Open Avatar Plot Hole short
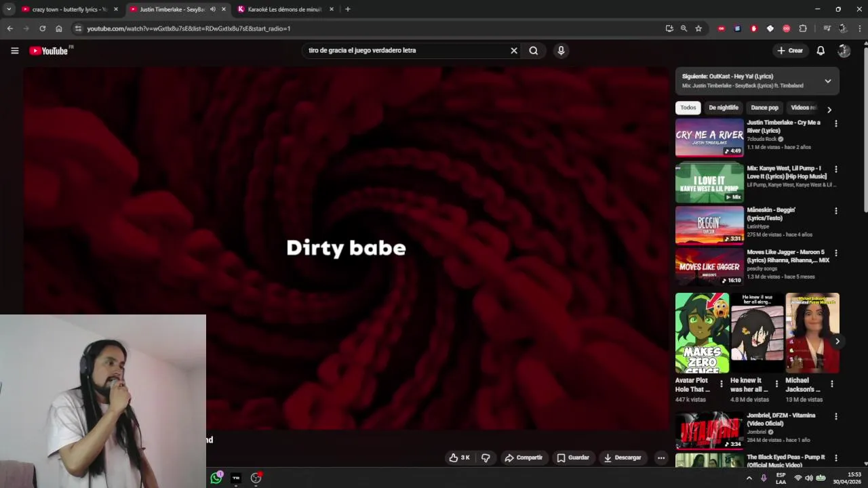 point(702,333)
